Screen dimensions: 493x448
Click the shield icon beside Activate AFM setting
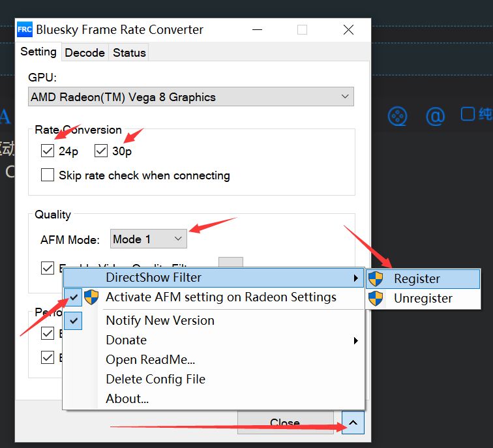[91, 298]
